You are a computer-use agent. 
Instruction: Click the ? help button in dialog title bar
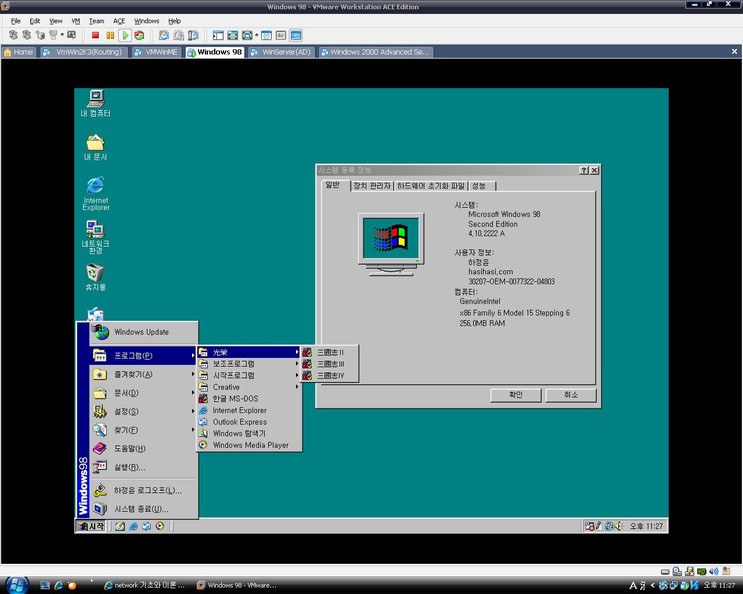[584, 170]
